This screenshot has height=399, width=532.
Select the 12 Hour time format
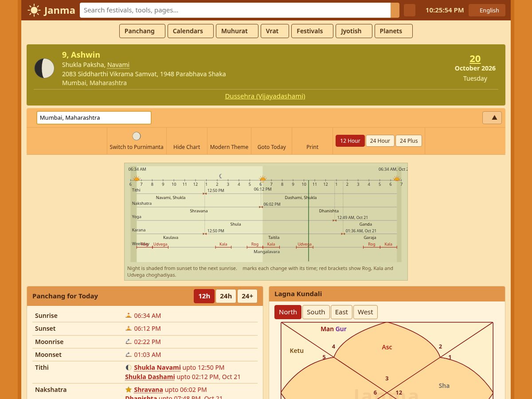click(x=350, y=141)
